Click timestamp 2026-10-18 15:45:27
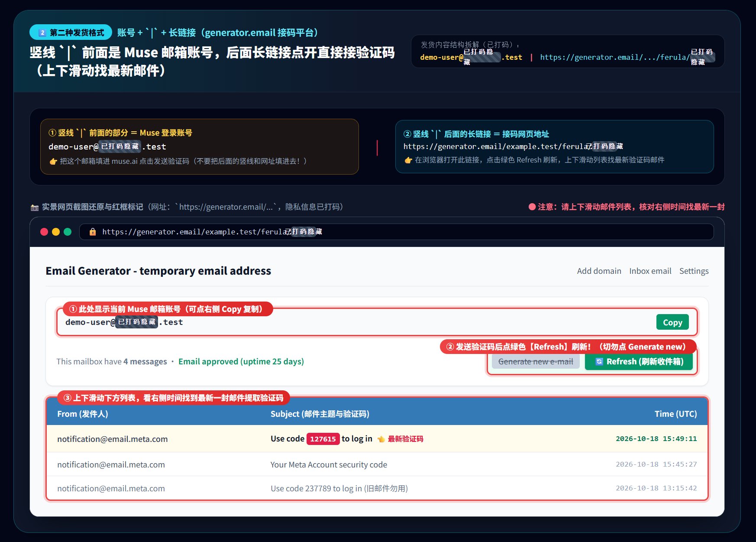756x542 pixels. [x=656, y=464]
